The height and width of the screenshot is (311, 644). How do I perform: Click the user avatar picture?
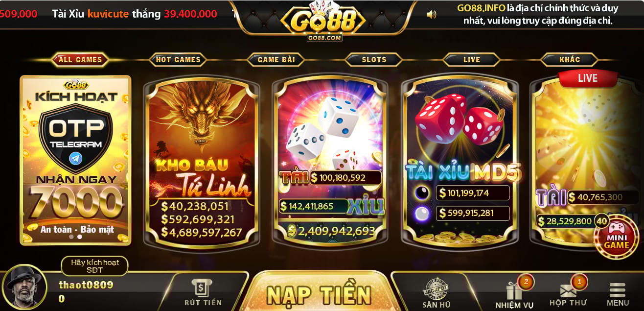click(x=24, y=287)
